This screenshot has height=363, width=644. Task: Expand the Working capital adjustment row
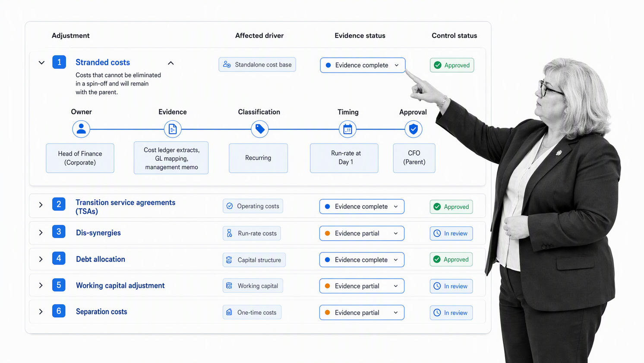(x=41, y=286)
